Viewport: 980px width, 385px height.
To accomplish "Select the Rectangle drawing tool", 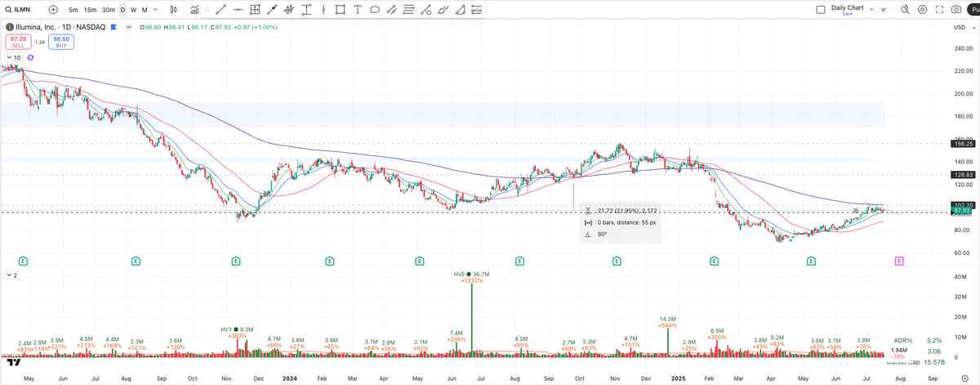I will pyautogui.click(x=341, y=10).
